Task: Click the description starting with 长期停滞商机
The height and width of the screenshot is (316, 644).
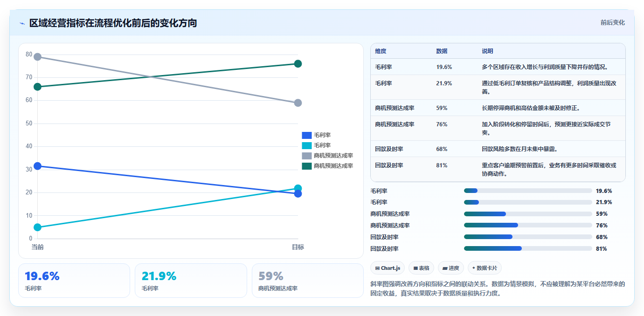Action: (x=531, y=108)
